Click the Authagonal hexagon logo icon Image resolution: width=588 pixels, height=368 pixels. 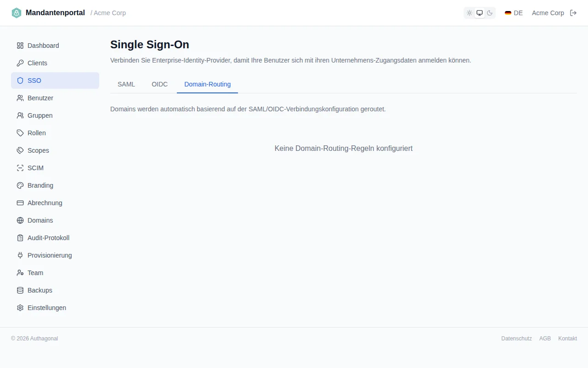point(17,13)
